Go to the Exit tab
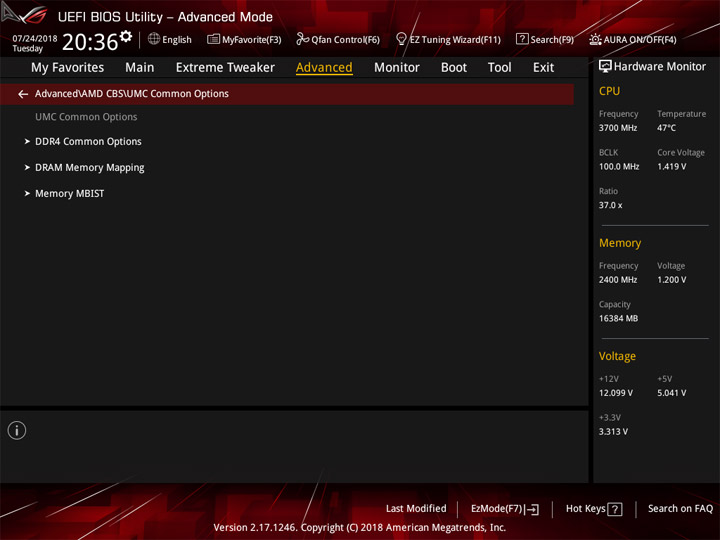This screenshot has width=720, height=540. point(543,68)
